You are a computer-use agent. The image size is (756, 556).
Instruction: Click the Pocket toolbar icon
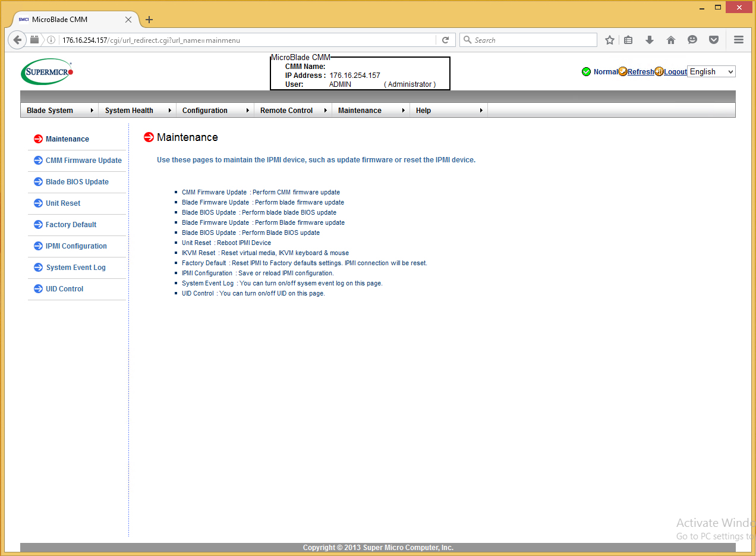[x=714, y=40]
